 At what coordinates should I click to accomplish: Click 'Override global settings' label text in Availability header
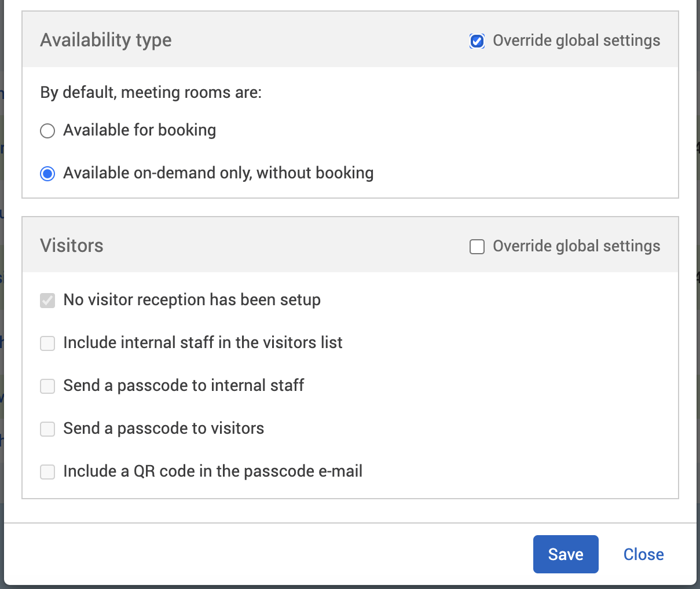tap(576, 41)
